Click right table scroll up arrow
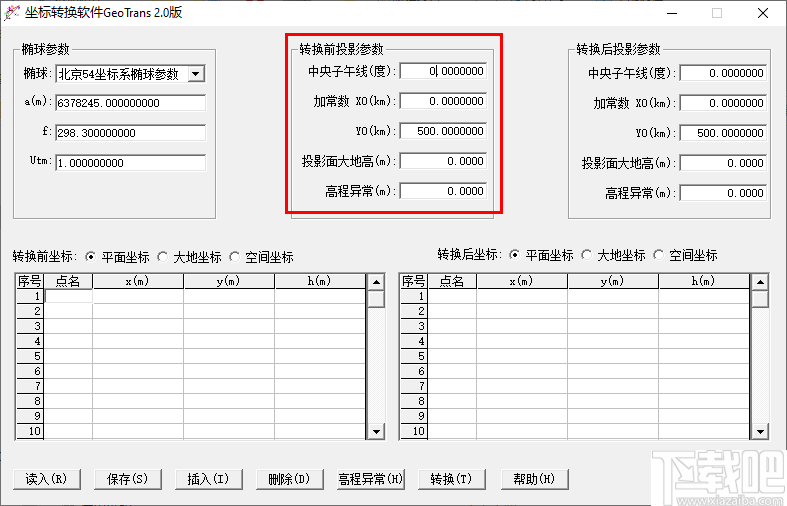This screenshot has height=506, width=787. 760,282
